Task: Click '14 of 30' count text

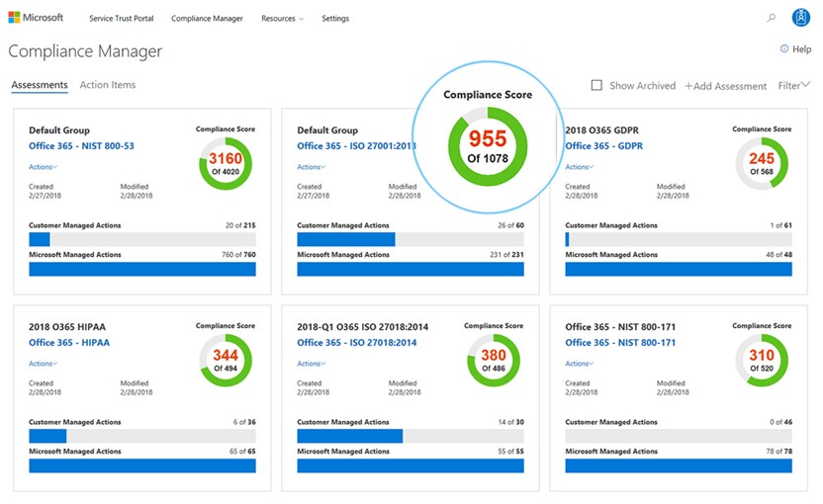Action: (x=510, y=422)
